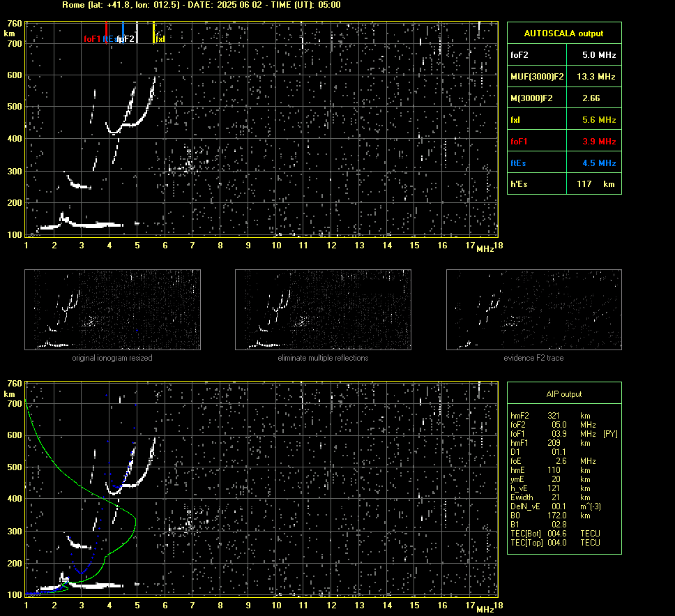Select the AUTOSCALA output header

(564, 33)
